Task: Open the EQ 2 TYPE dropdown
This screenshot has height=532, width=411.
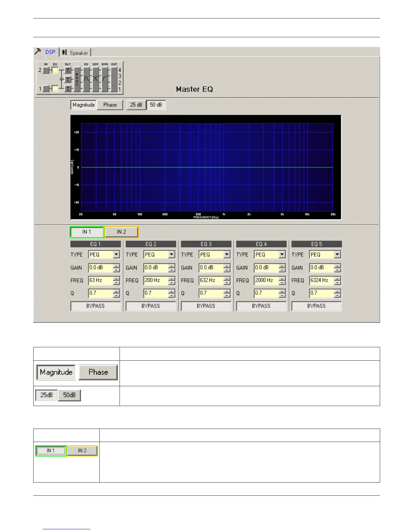Action: tap(172, 255)
